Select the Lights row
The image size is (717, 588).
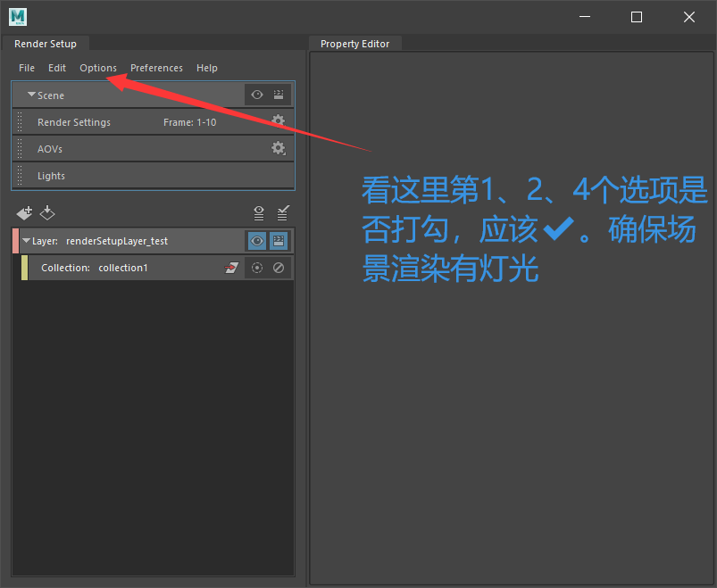[153, 176]
